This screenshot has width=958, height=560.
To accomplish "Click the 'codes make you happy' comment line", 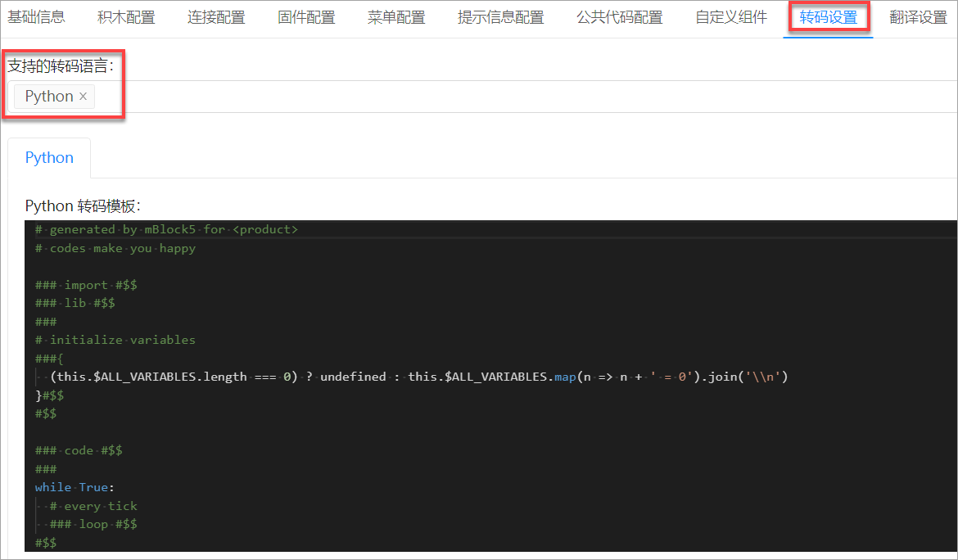I will pos(115,249).
